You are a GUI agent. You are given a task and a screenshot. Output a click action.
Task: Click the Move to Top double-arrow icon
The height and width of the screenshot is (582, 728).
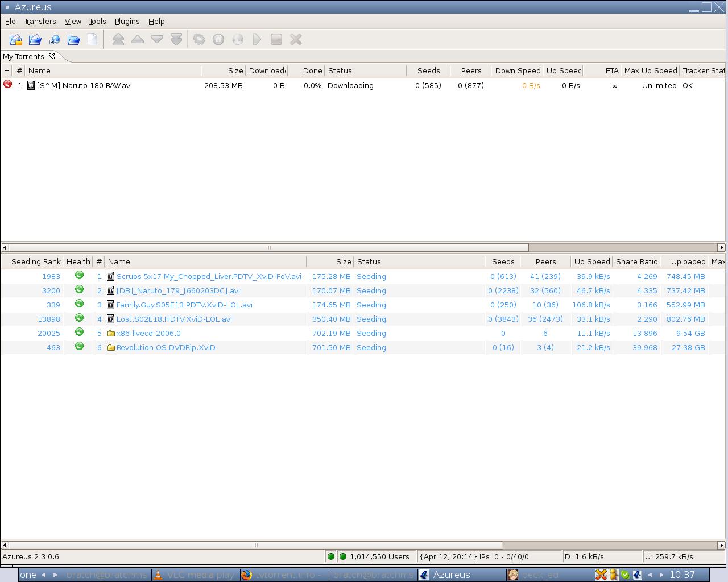tap(118, 40)
